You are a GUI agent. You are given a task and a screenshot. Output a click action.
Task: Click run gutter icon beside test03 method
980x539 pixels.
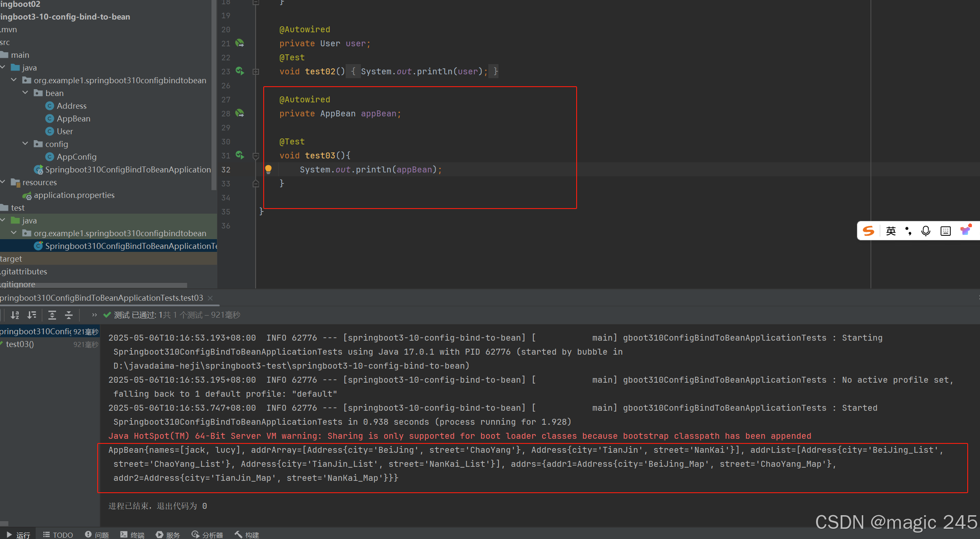click(x=239, y=155)
